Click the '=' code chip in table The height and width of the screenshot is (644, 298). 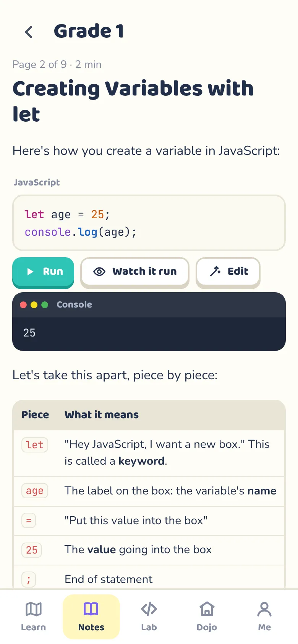click(29, 520)
